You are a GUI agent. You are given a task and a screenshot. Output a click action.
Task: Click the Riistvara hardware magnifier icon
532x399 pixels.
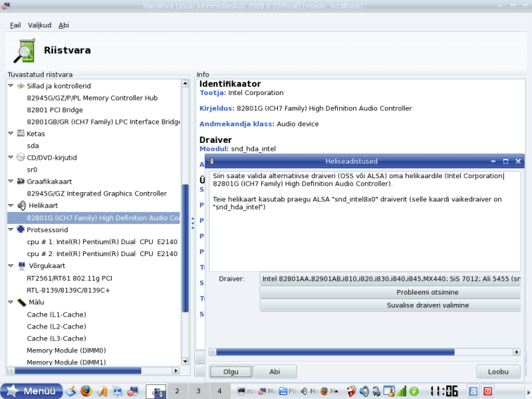coord(25,51)
